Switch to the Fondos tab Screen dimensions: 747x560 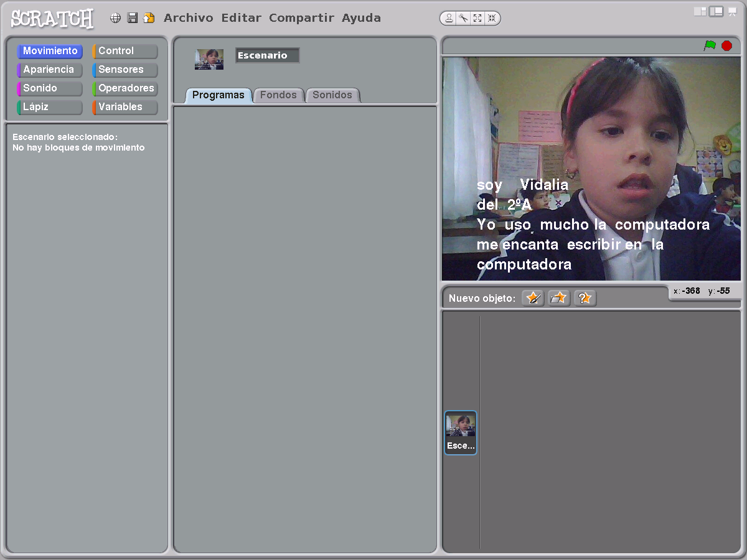278,95
